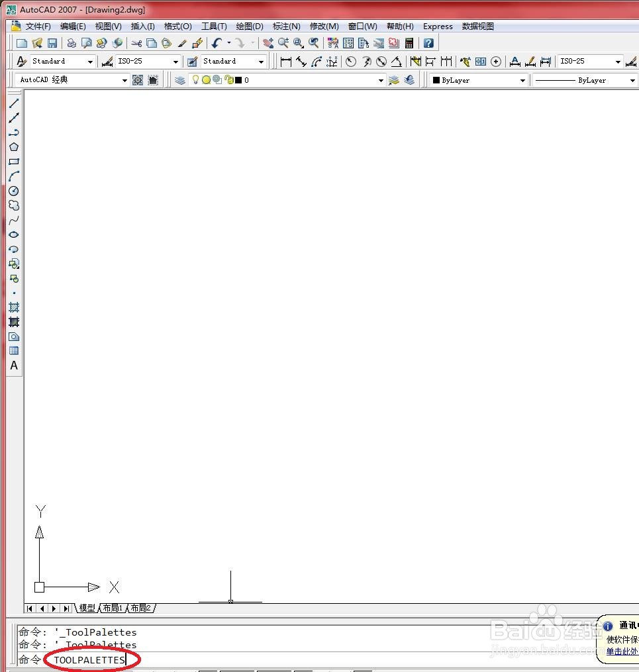Select the Multiline Text tool

14,365
